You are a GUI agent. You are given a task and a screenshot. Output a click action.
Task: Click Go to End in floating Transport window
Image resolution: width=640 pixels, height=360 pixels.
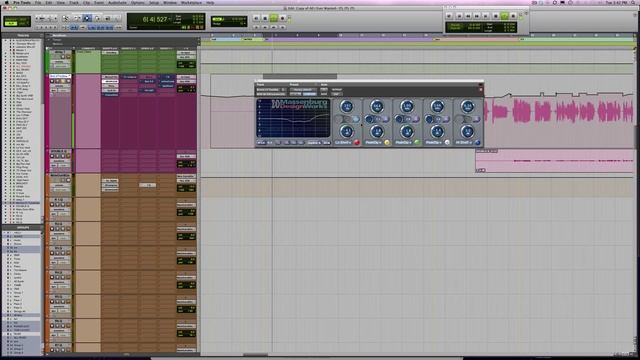(x=486, y=16)
